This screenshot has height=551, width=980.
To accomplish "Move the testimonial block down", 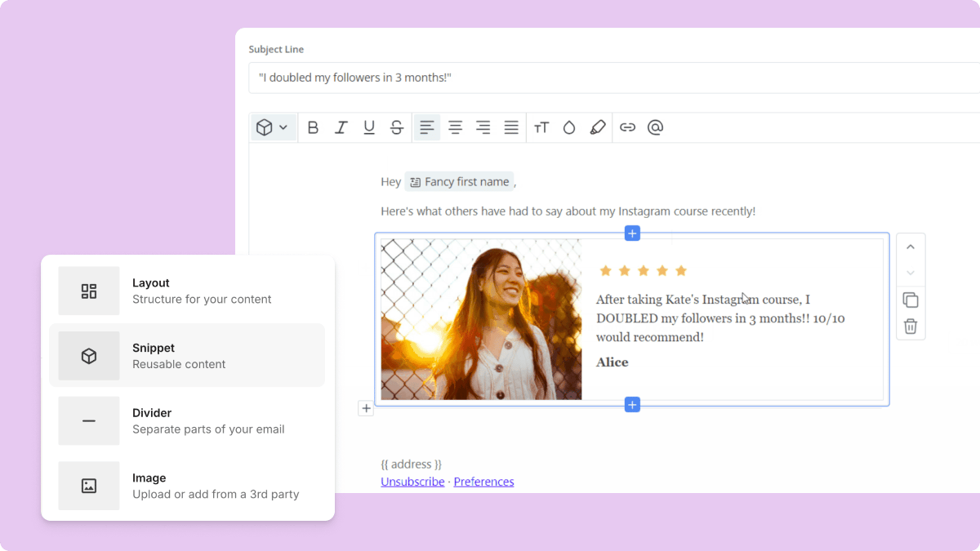I will [x=911, y=273].
